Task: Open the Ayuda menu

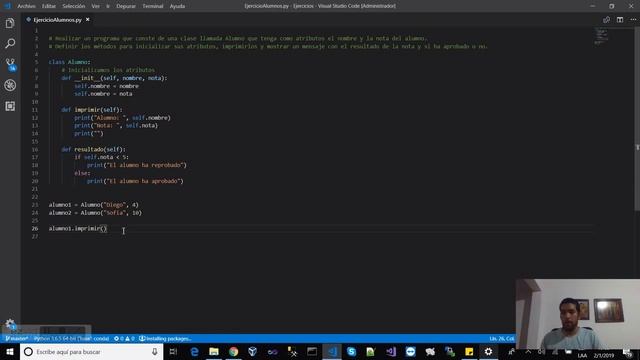Action: 177,6
